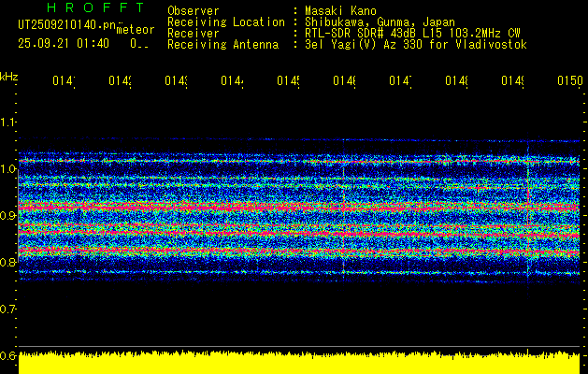Viewport: 588px width, 374px height.
Task: Click the 0150 time axis marker
Action: [x=567, y=82]
